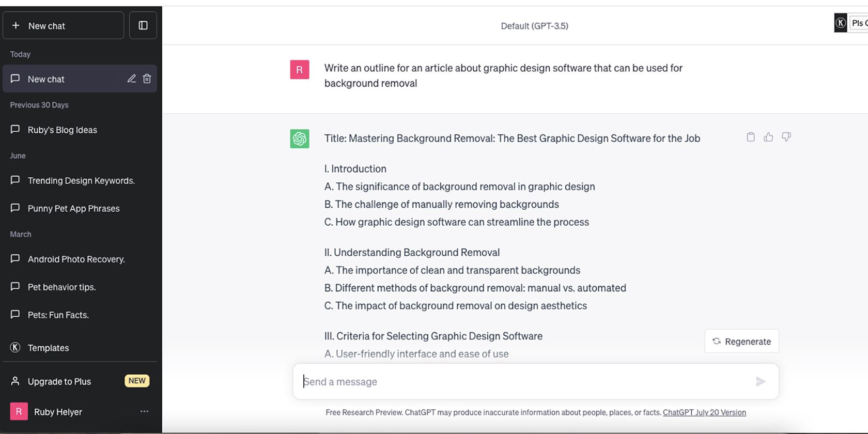Screen dimensions: 868x434
Task: Click the thumbs up icon
Action: tap(768, 137)
